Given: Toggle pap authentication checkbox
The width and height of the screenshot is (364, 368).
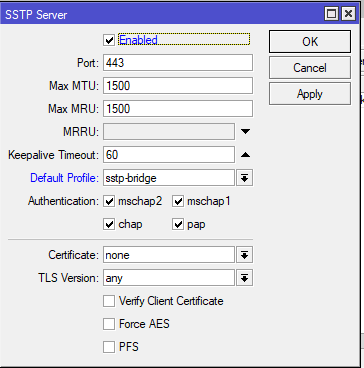Looking at the screenshot, I should click(178, 225).
